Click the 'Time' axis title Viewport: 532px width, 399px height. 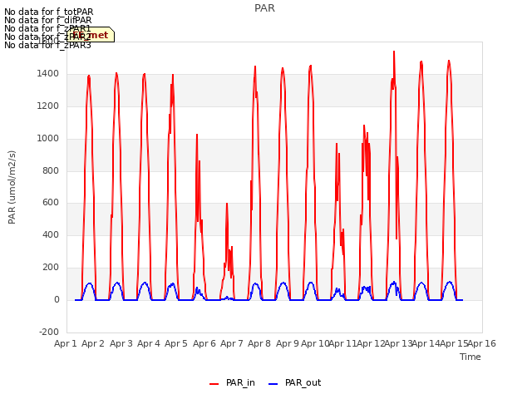coord(470,357)
